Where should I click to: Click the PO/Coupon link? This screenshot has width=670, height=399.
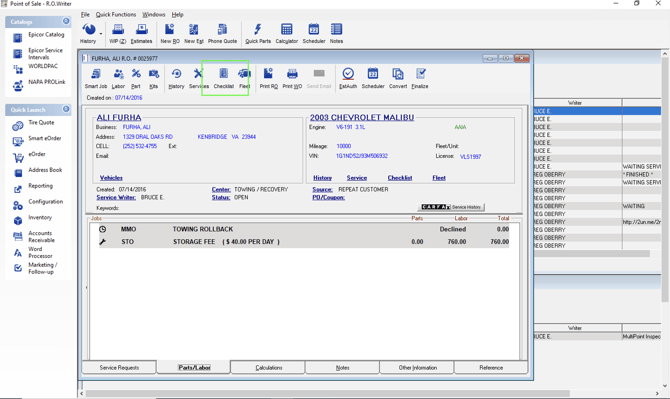tap(328, 197)
